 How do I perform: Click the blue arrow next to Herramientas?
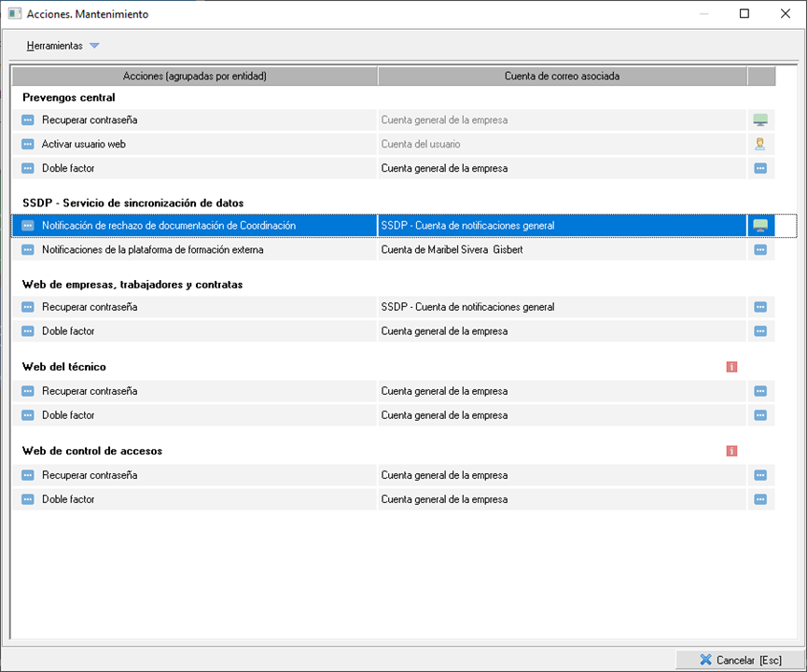coord(94,46)
